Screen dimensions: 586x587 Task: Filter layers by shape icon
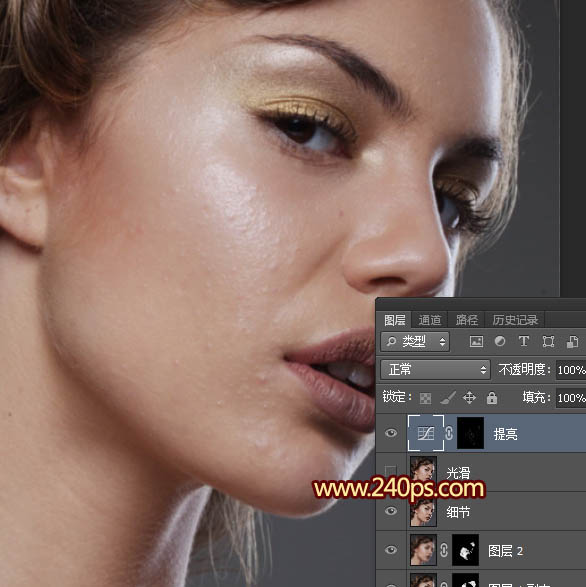(548, 341)
